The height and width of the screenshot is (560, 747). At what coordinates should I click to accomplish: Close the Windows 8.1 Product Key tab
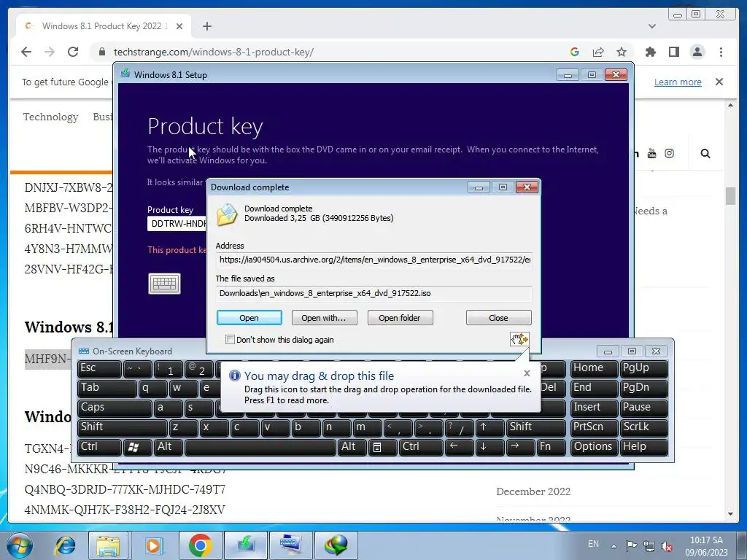pyautogui.click(x=179, y=26)
